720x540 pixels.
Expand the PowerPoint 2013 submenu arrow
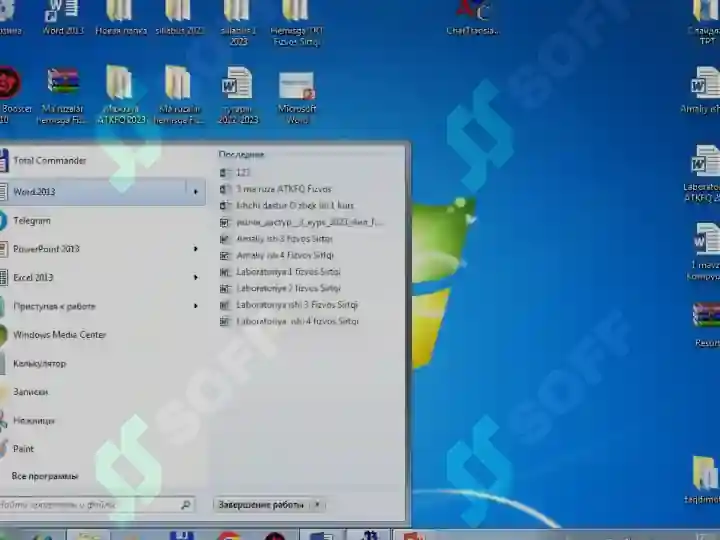click(x=196, y=249)
